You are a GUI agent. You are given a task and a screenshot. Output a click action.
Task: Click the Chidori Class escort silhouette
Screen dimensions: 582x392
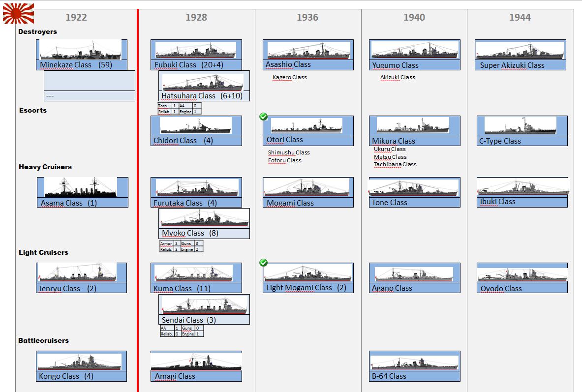coord(196,126)
